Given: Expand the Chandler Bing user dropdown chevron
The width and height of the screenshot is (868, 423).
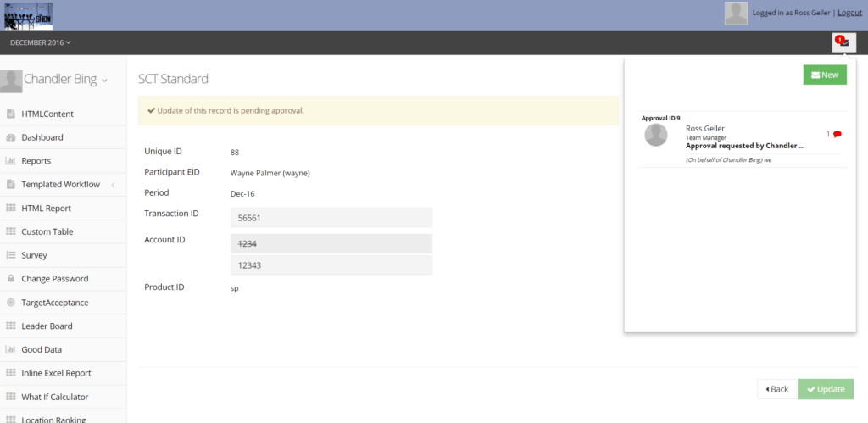Looking at the screenshot, I should click(x=104, y=81).
